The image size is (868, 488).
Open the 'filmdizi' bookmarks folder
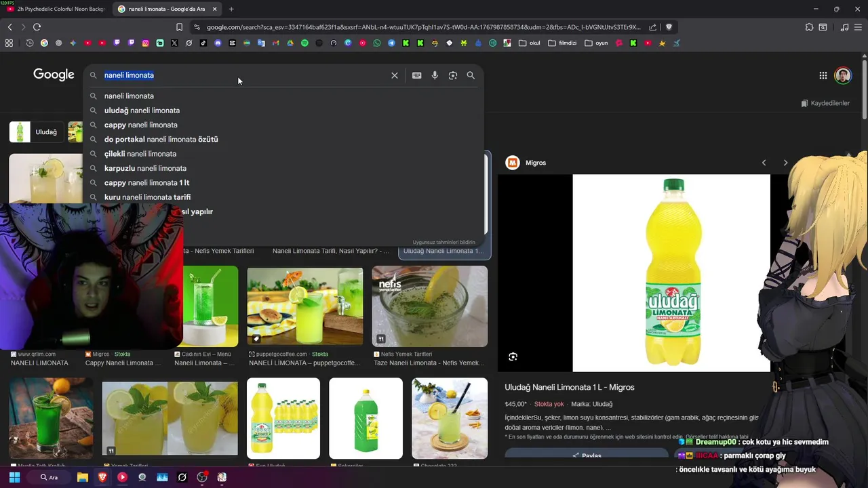(x=562, y=43)
